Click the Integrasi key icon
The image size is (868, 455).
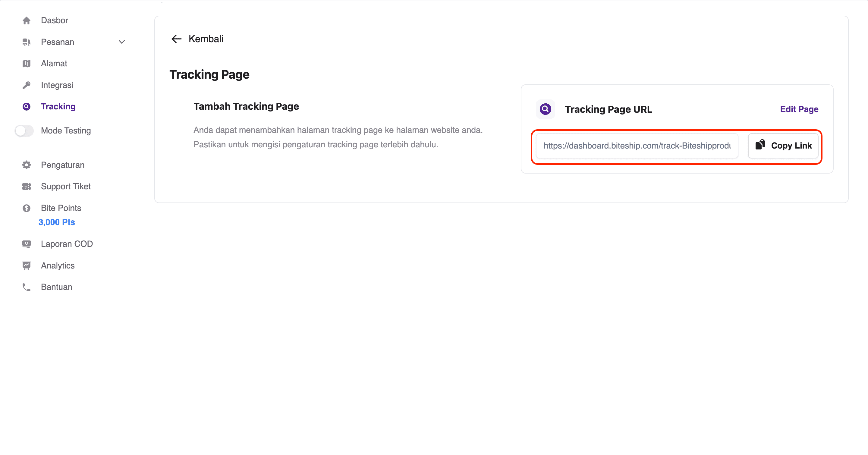pyautogui.click(x=26, y=85)
